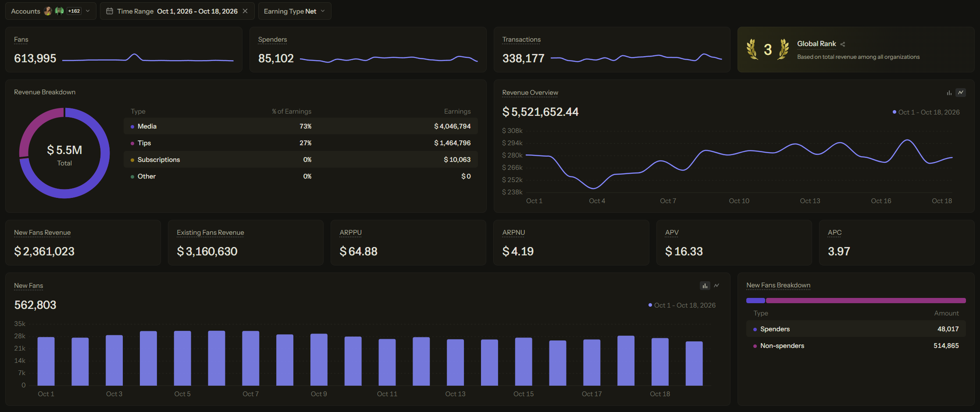Click the Revenue Overview heading
The height and width of the screenshot is (412, 980).
pyautogui.click(x=530, y=93)
